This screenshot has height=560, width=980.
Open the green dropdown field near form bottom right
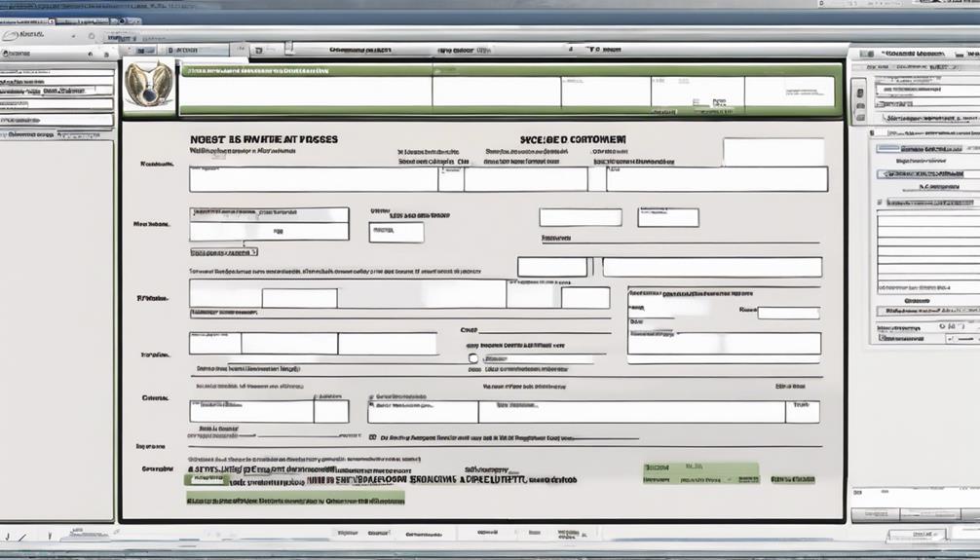[699, 474]
